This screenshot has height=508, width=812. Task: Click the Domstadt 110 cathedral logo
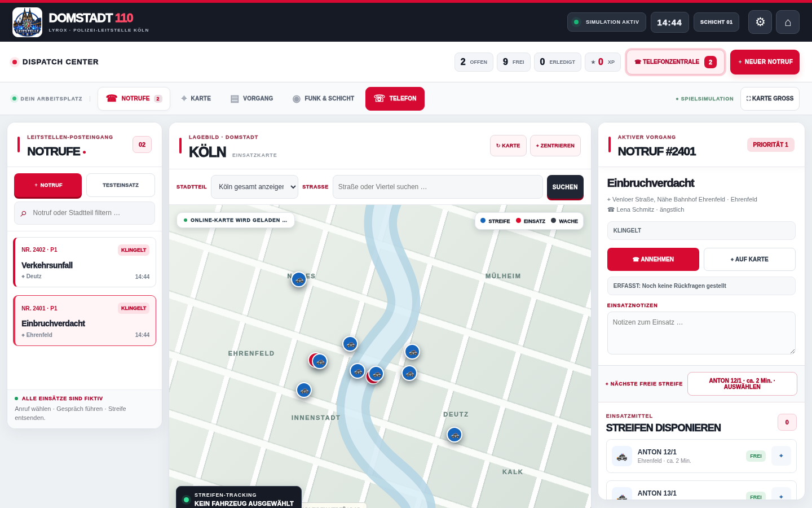click(27, 23)
